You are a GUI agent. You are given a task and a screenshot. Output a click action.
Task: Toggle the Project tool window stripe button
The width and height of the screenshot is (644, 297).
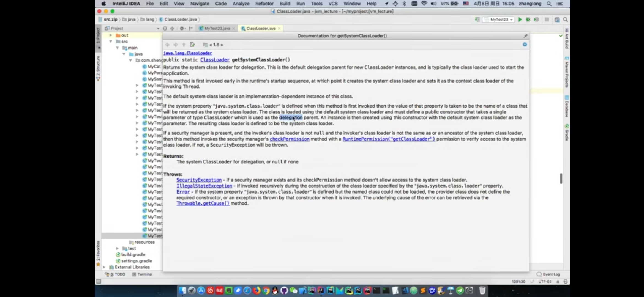[98, 36]
